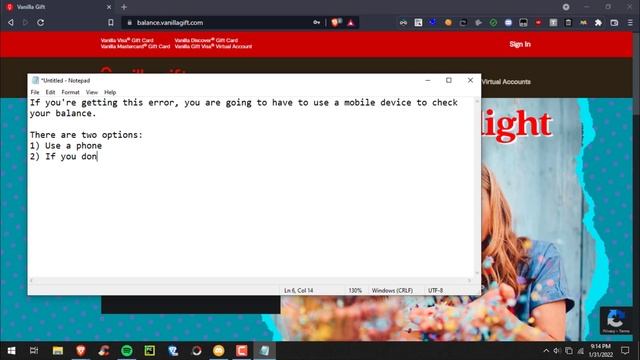Go back with the browser back arrow

click(11, 22)
